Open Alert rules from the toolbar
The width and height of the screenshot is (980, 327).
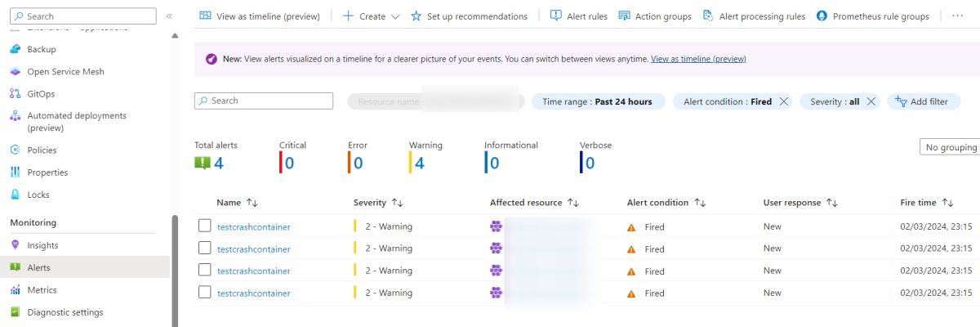tap(579, 16)
